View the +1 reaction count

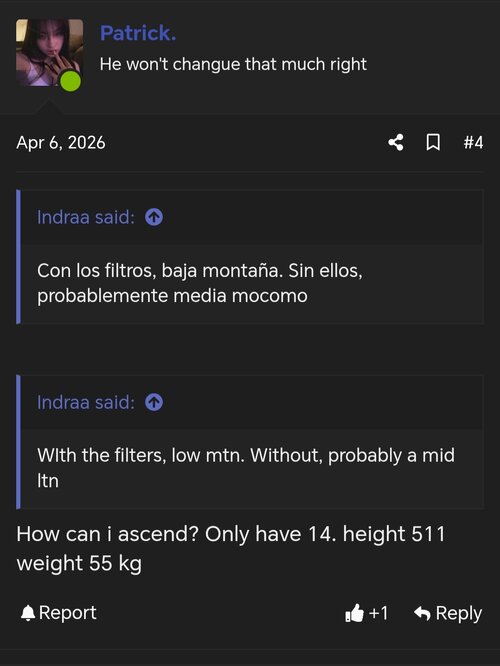[378, 613]
